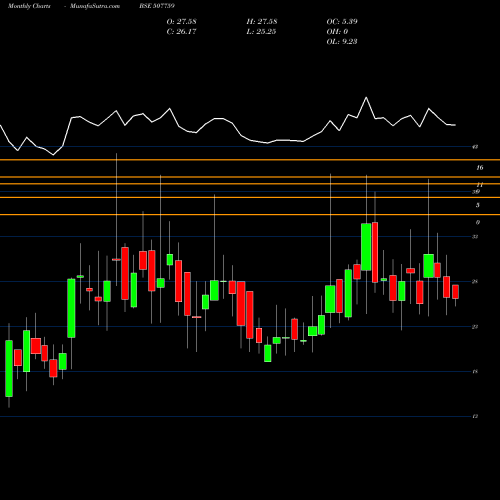Select the "Monthly Charts" title text
The height and width of the screenshot is (500, 500).
29,6
